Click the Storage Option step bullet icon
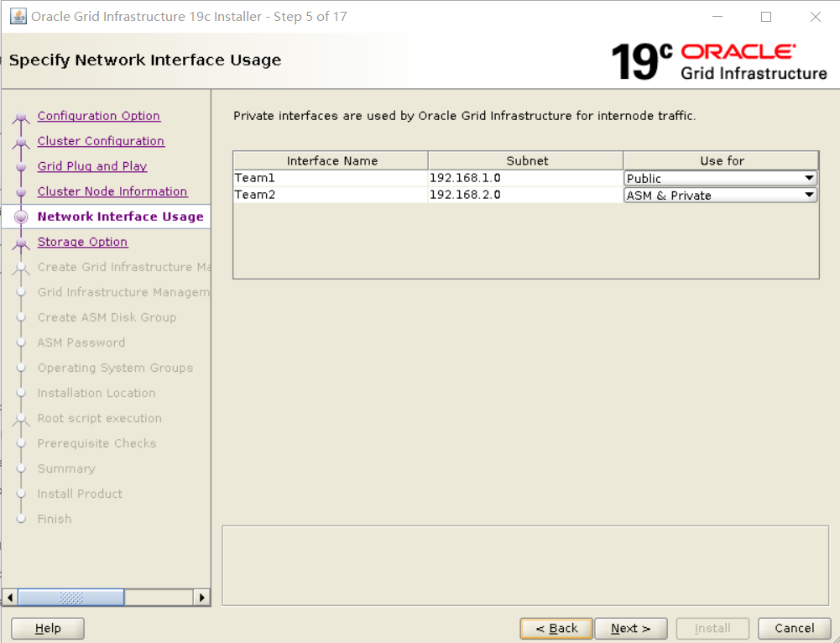This screenshot has height=643, width=840. tap(21, 243)
